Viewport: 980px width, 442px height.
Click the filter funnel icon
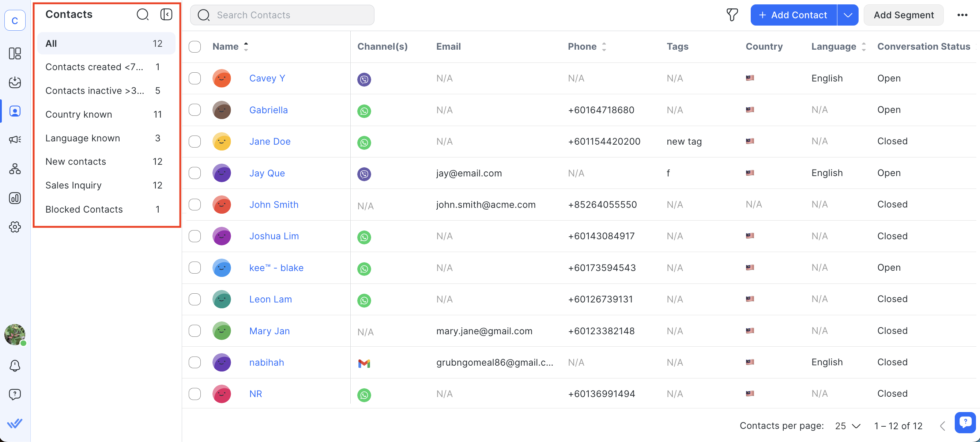(x=732, y=15)
